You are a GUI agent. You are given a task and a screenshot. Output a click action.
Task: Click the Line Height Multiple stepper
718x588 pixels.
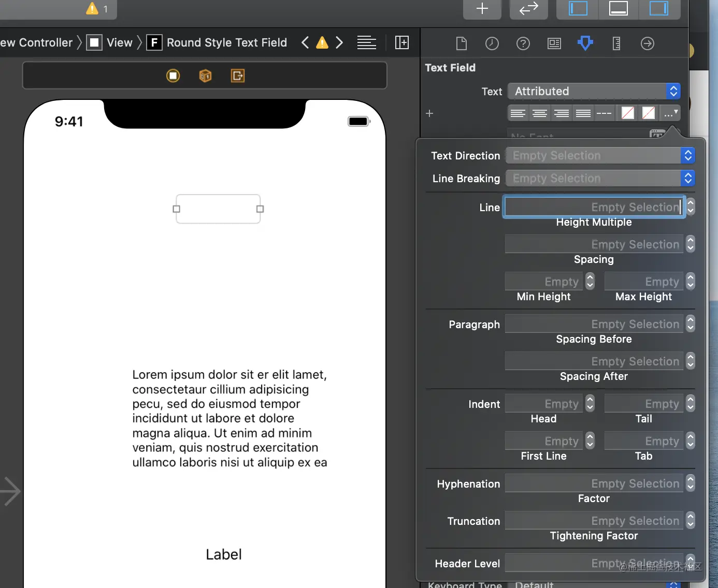(691, 207)
